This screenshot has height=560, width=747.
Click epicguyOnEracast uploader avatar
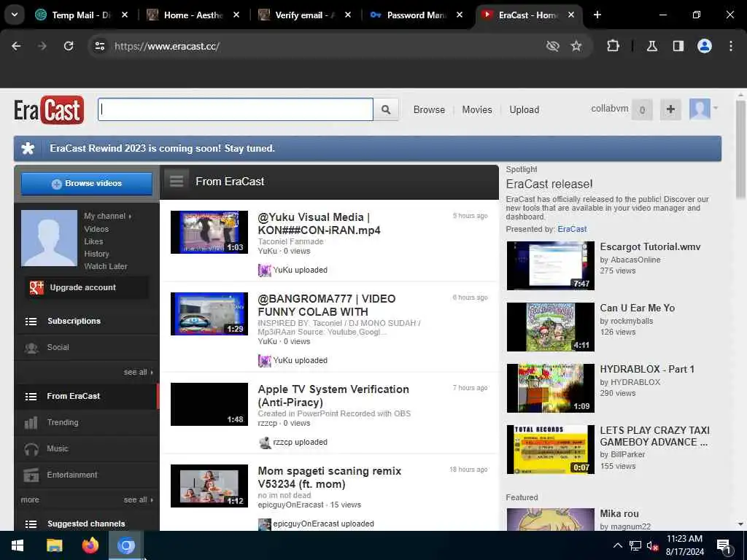click(x=264, y=524)
